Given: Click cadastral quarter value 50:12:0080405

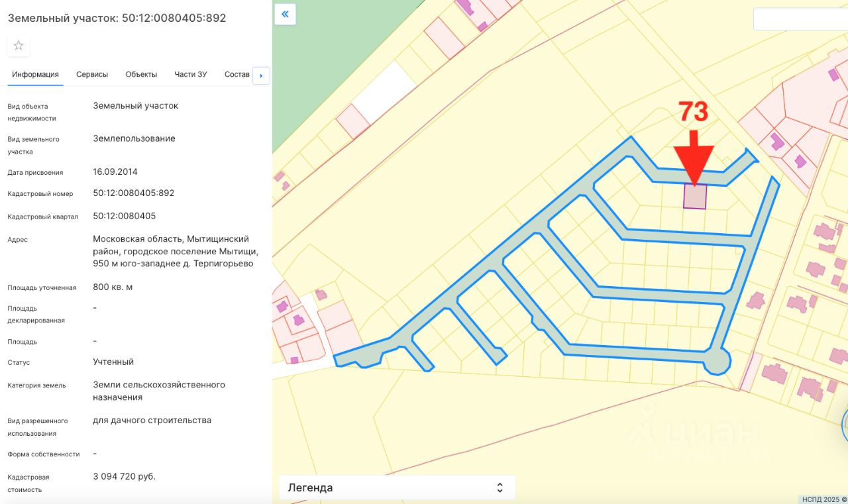Looking at the screenshot, I should 125,216.
